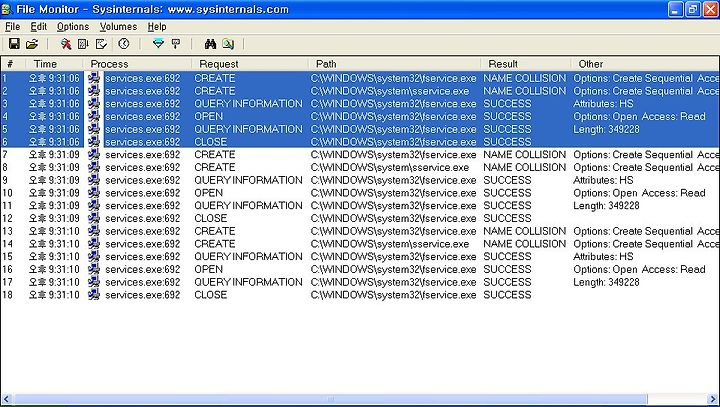Viewport: 720px width, 407px height.
Task: Click the process icon in row 4
Action: [x=94, y=116]
